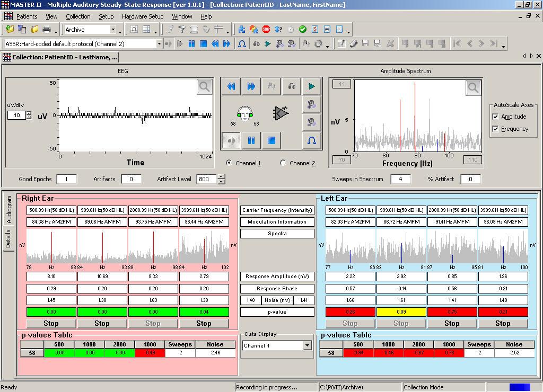Click the decrease stimulus intensity speaker icon

311,122
